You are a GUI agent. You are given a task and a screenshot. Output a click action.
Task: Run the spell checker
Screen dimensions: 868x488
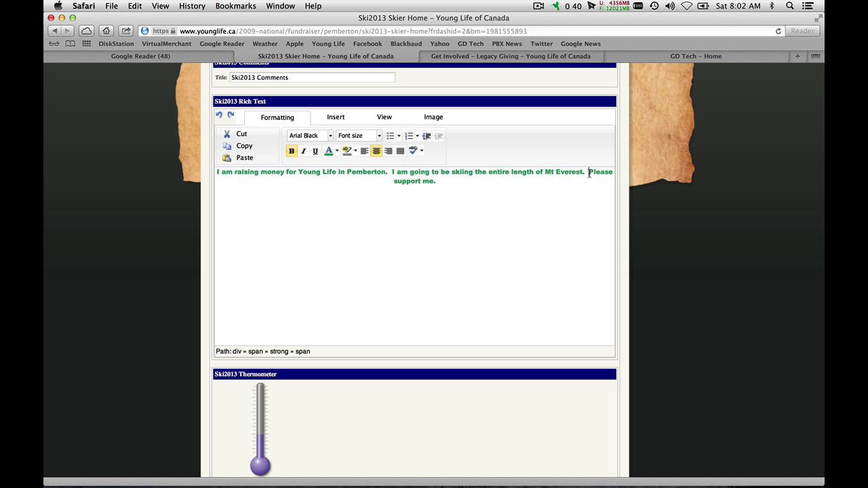[412, 151]
